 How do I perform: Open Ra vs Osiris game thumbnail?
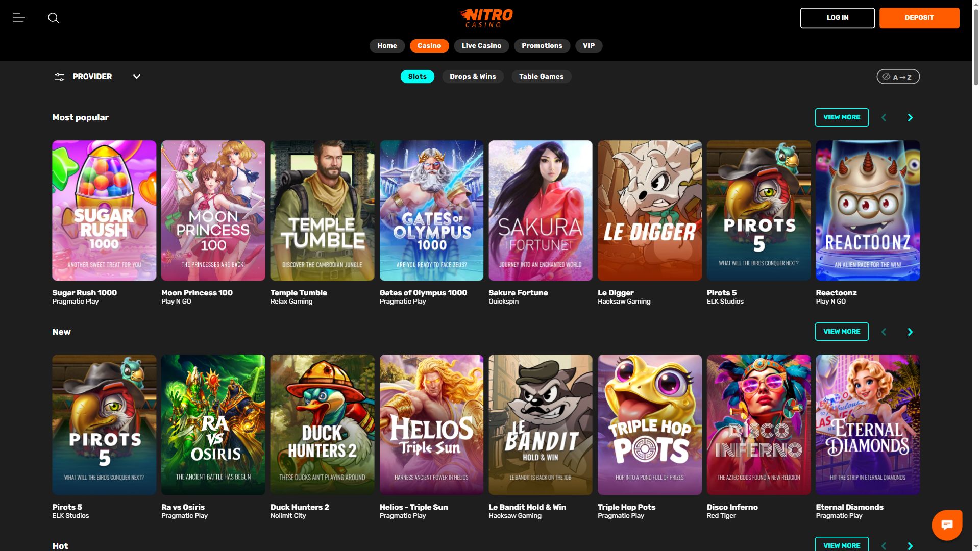213,425
